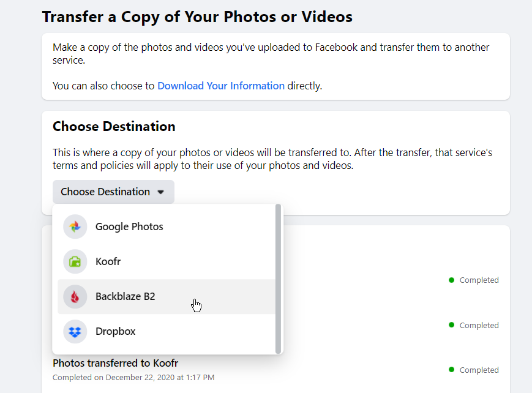The width and height of the screenshot is (532, 393).
Task: Click the 'Transfer a Copy of Your Photos or Videos' title
Action: coord(197,17)
